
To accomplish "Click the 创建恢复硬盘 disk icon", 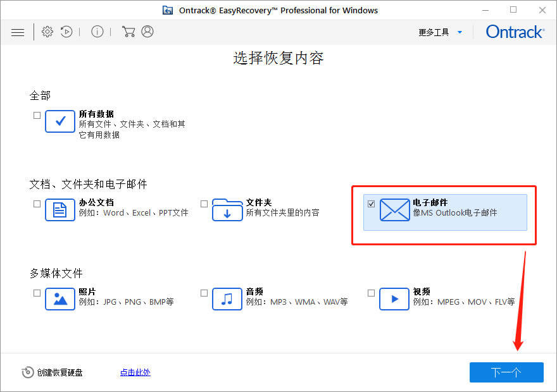I will 28,372.
